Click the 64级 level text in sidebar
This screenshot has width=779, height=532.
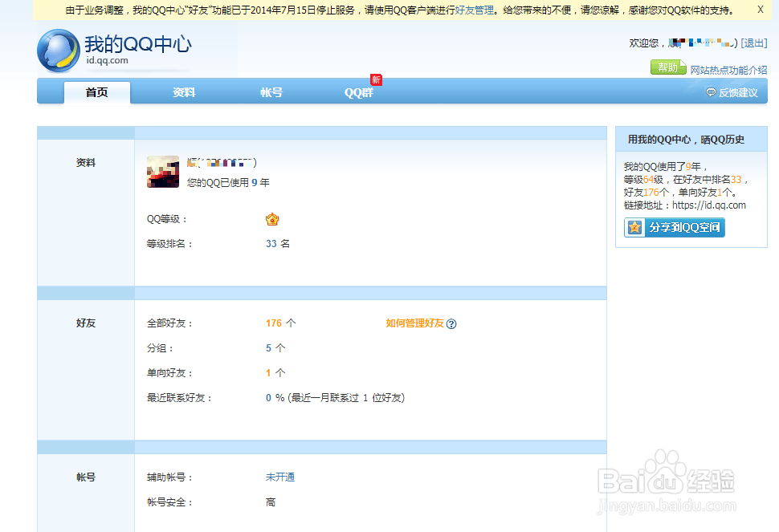click(x=653, y=179)
